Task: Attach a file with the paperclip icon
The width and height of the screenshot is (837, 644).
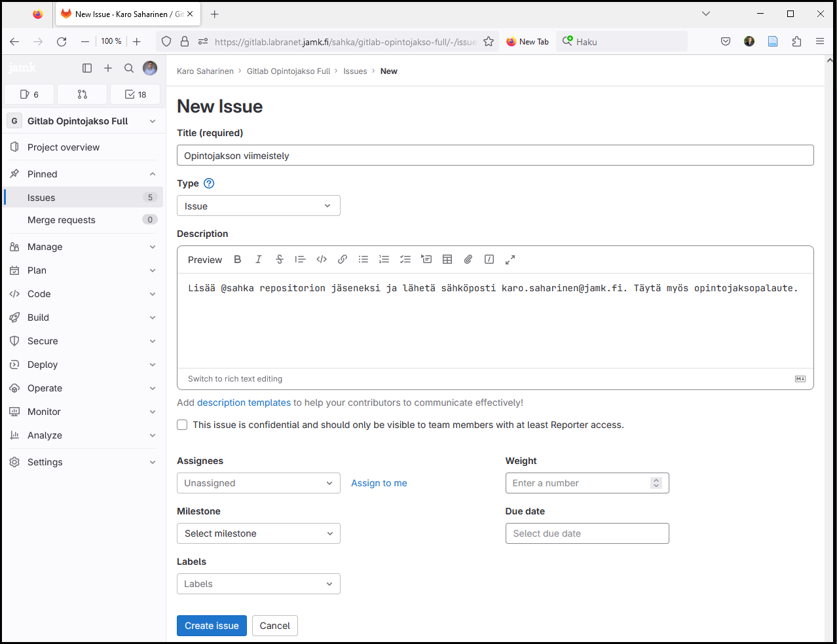Action: [468, 260]
